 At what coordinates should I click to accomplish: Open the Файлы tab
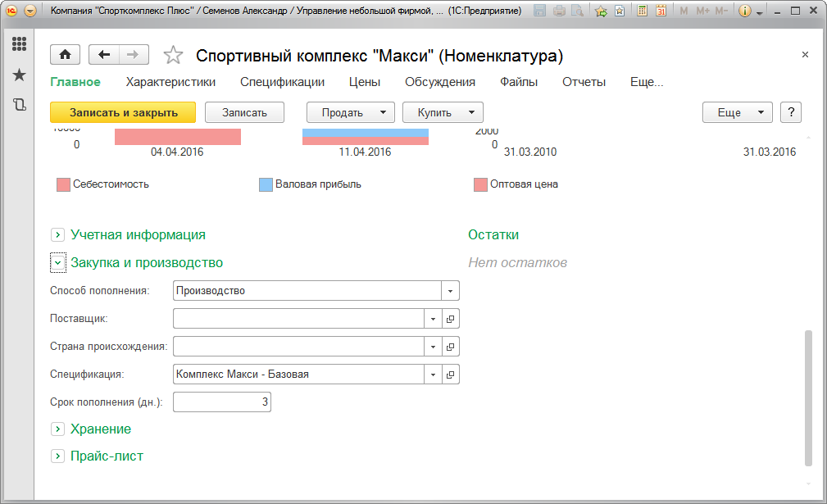(519, 82)
